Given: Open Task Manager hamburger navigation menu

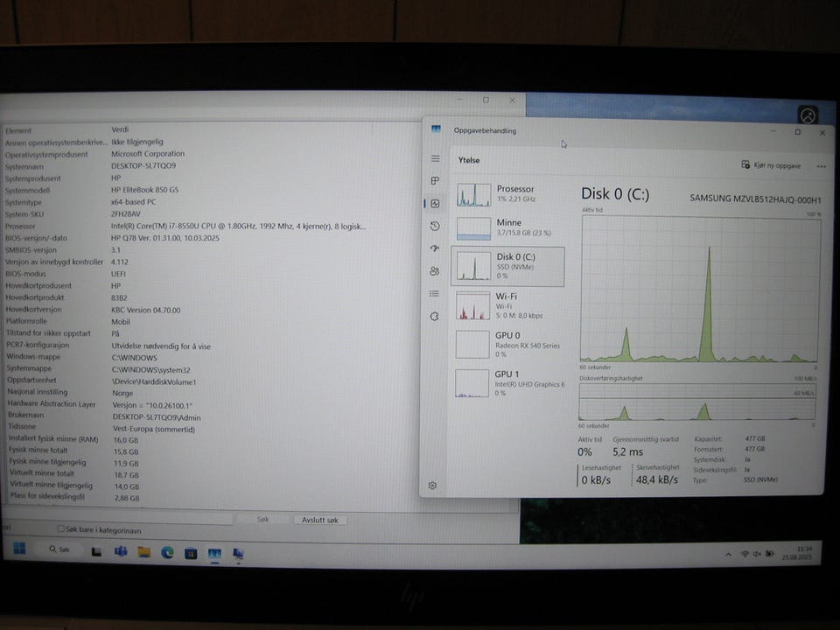Looking at the screenshot, I should point(435,158).
